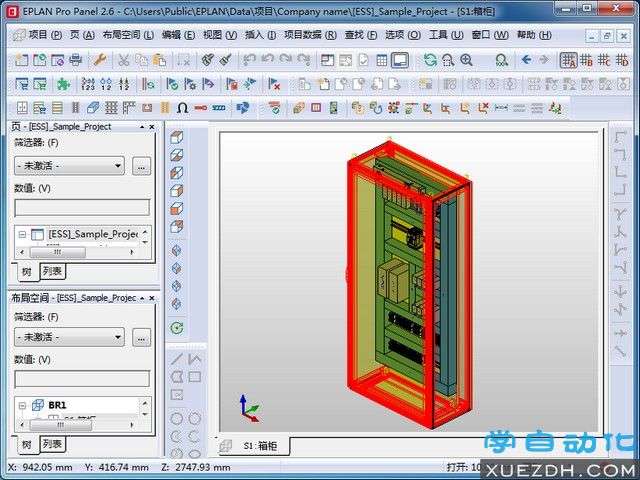
Task: Open the 项目 (P) menu
Action: 45,35
